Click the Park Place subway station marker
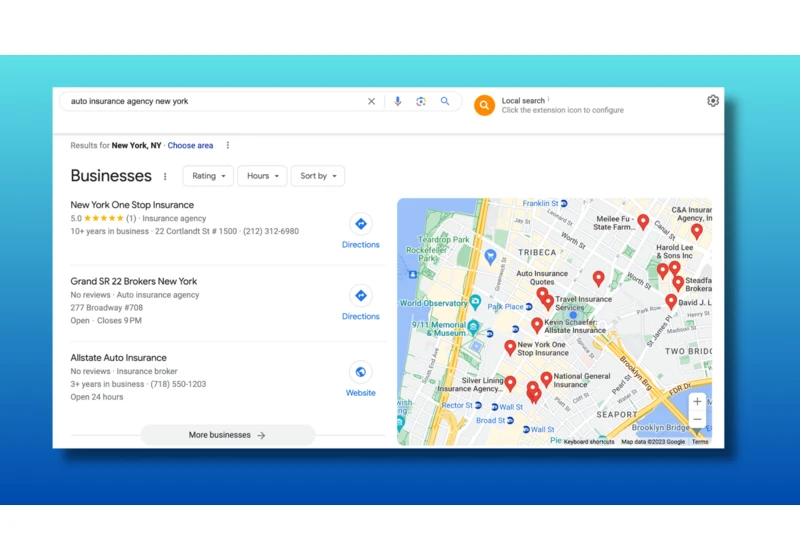800x560 pixels. tap(529, 307)
